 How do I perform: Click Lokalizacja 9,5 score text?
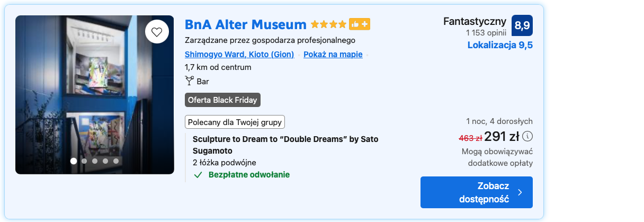click(x=500, y=45)
